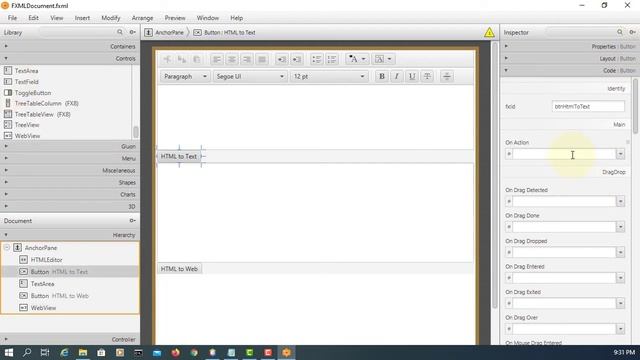Collapse the AnchorPane node in Hierarchy

point(7,247)
